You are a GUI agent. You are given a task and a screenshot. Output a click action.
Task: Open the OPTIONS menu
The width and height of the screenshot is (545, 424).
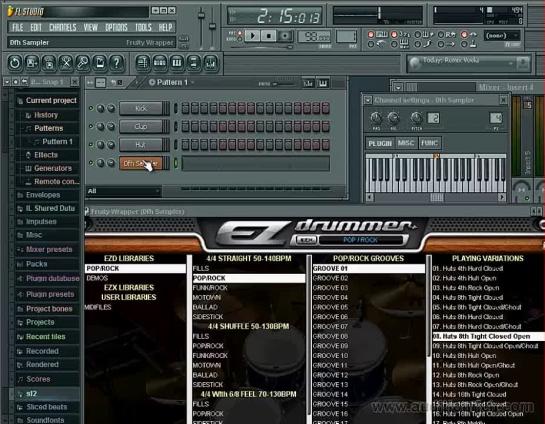pos(116,27)
